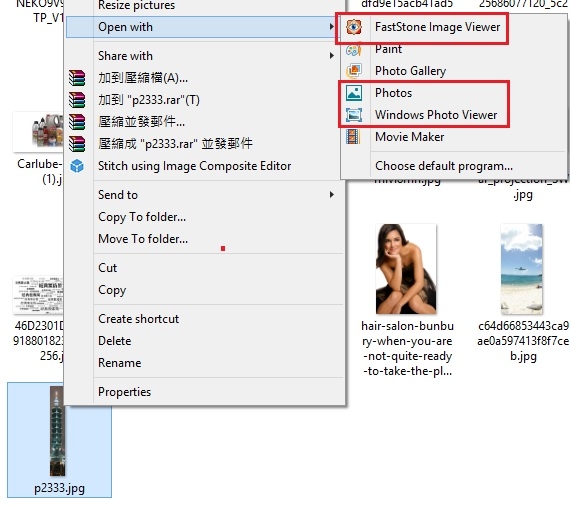Click WinRAR icon beside 加到壓縮檔(A)...
The height and width of the screenshot is (508, 570).
(x=77, y=78)
